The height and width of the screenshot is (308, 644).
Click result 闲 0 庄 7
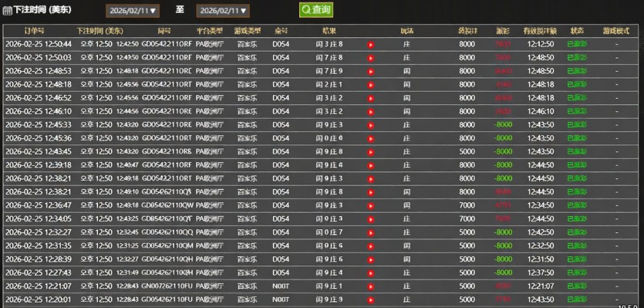click(x=329, y=232)
